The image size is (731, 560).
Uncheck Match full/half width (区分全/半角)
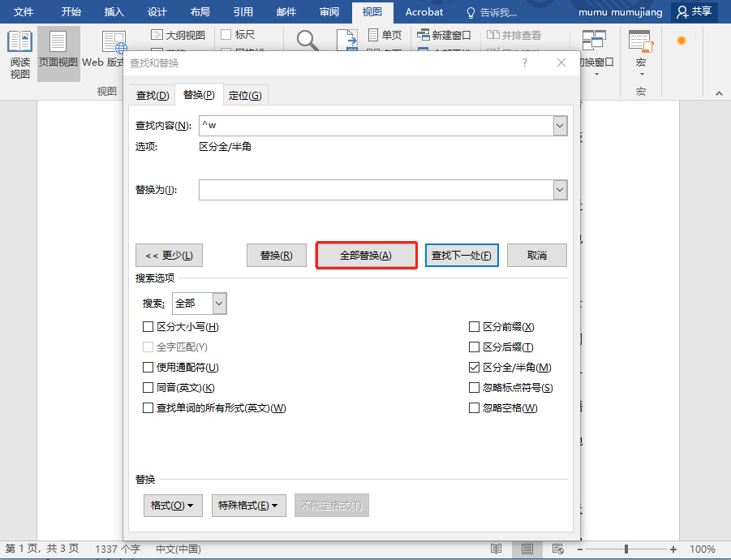(x=474, y=368)
